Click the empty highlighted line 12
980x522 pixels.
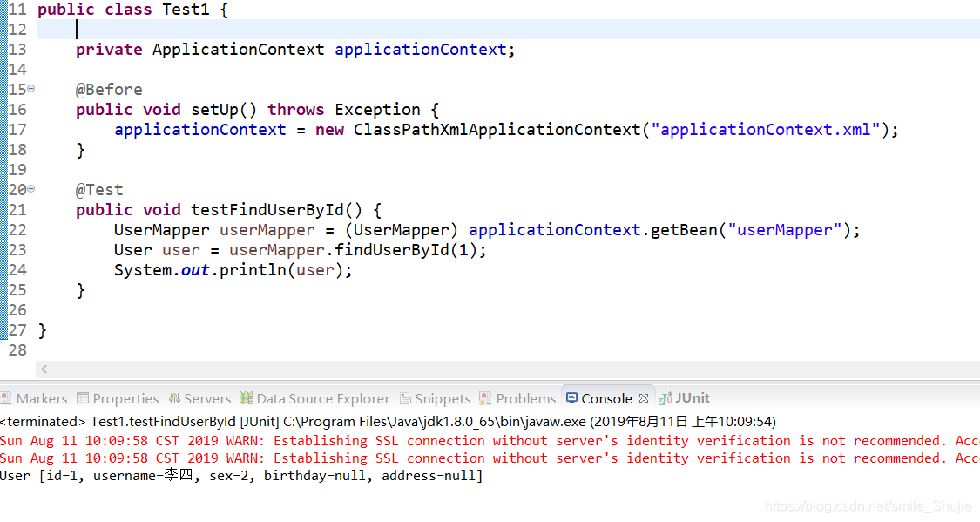click(508, 30)
